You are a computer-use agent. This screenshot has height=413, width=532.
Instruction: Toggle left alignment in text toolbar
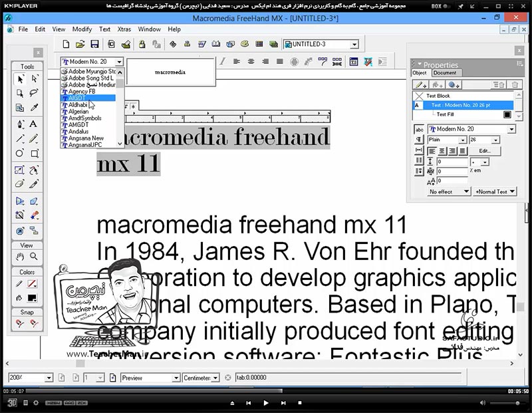[x=237, y=61]
